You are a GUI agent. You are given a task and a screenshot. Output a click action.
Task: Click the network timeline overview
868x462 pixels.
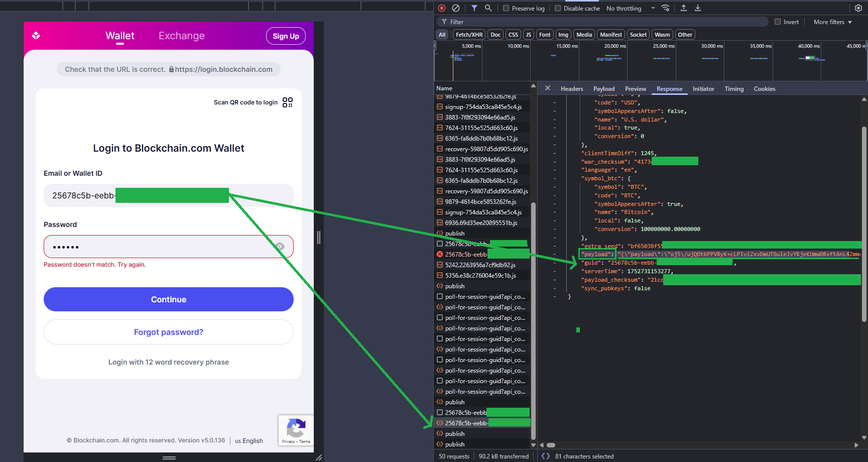(x=651, y=61)
